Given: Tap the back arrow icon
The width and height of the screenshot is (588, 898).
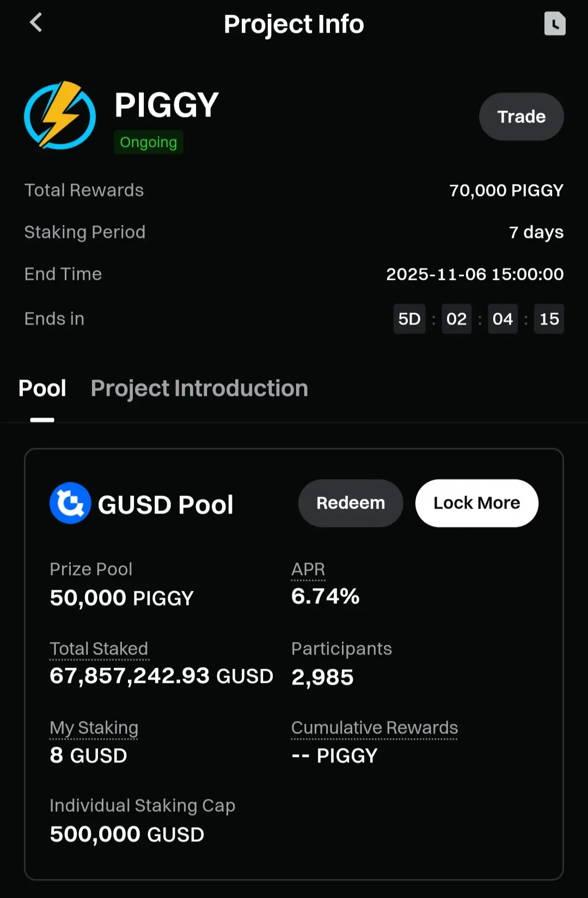Looking at the screenshot, I should [x=36, y=23].
